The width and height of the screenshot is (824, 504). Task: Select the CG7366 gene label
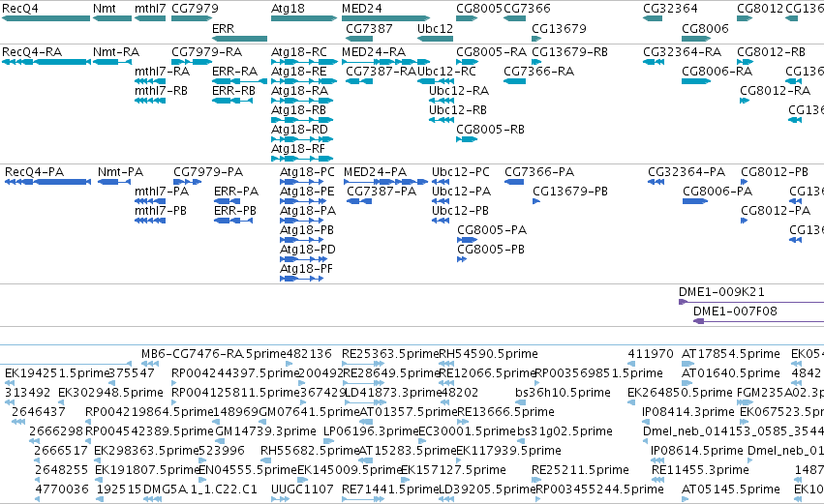(x=527, y=9)
